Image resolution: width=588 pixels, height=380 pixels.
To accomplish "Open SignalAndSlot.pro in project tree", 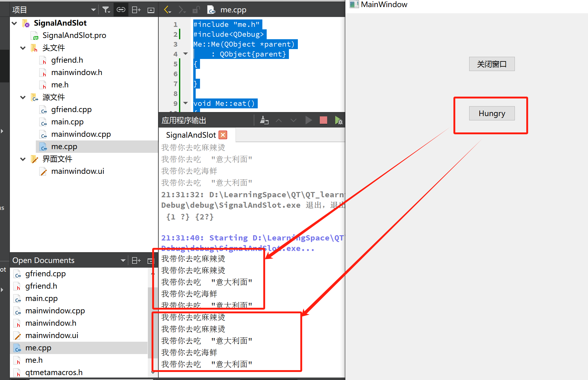I will (x=74, y=35).
